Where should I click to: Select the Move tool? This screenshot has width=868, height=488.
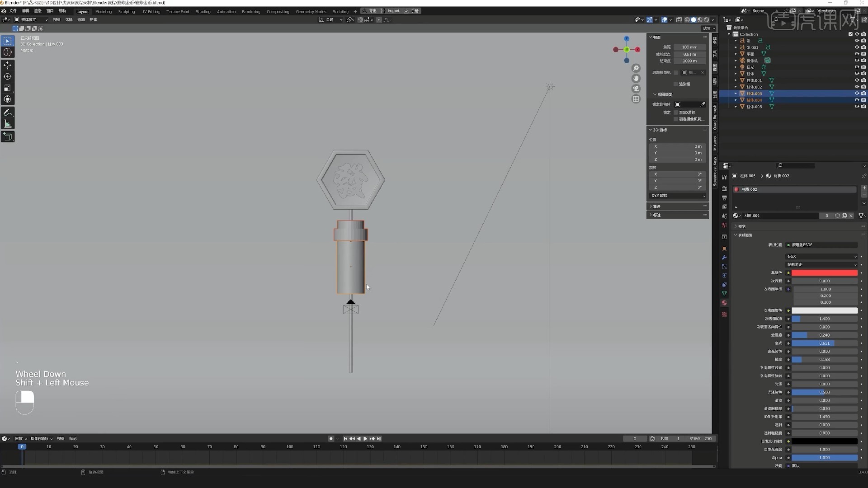tap(8, 66)
